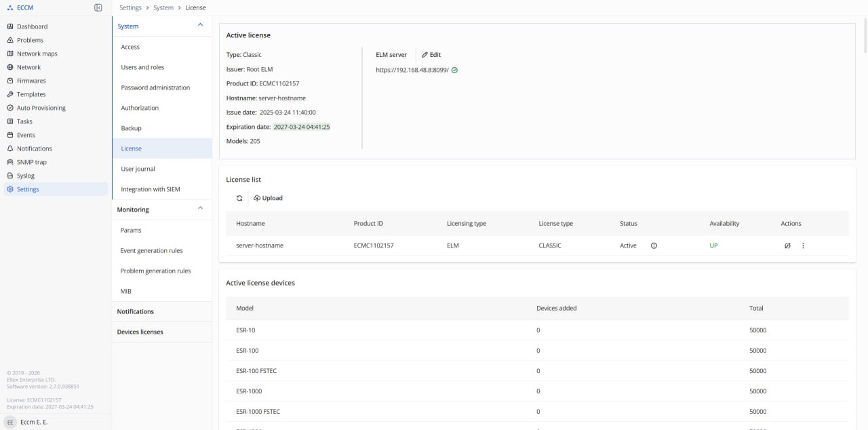Expand the Devices licenses section
This screenshot has height=430, width=868.
(140, 332)
